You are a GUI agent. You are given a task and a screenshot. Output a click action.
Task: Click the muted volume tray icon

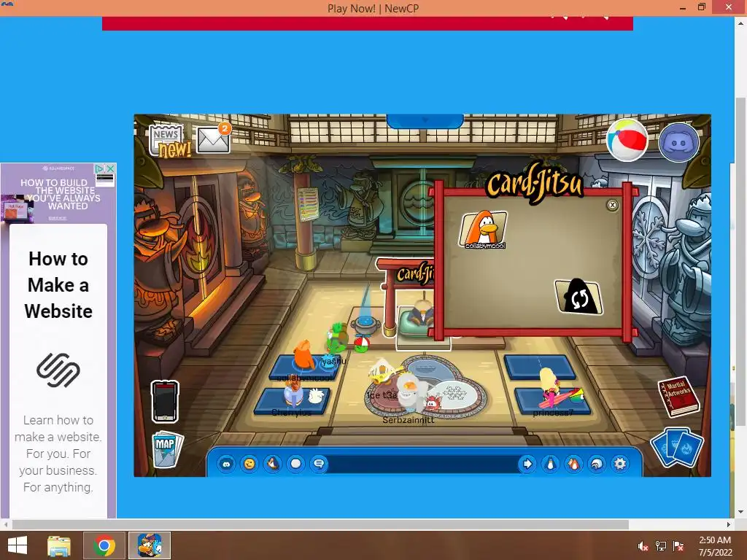click(643, 546)
